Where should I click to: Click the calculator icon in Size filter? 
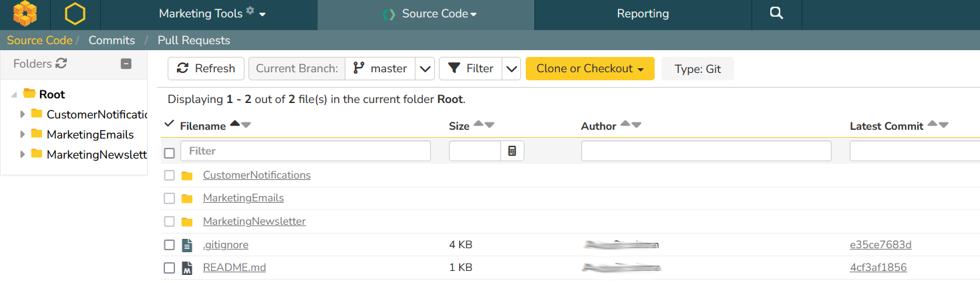512,151
